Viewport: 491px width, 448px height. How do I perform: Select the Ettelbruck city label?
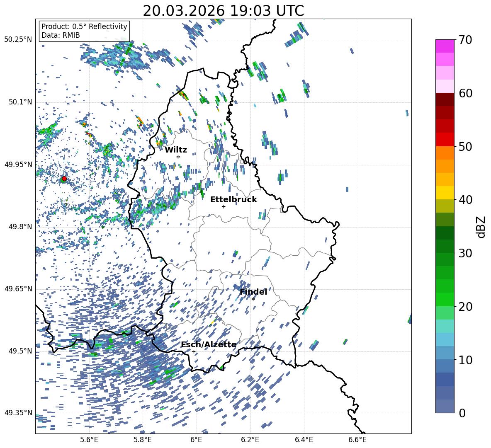point(233,200)
